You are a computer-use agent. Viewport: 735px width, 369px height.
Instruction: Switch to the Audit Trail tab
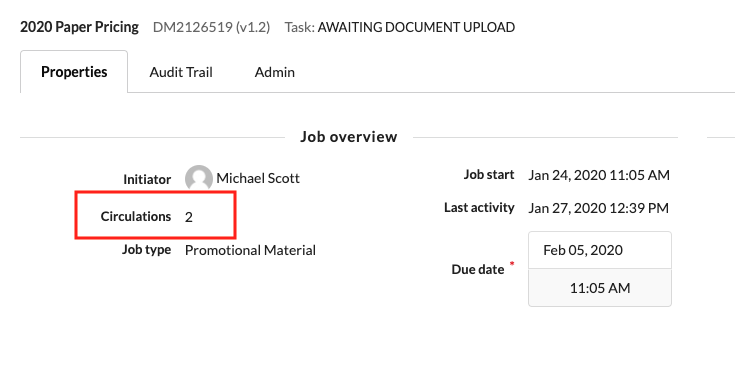[x=181, y=72]
